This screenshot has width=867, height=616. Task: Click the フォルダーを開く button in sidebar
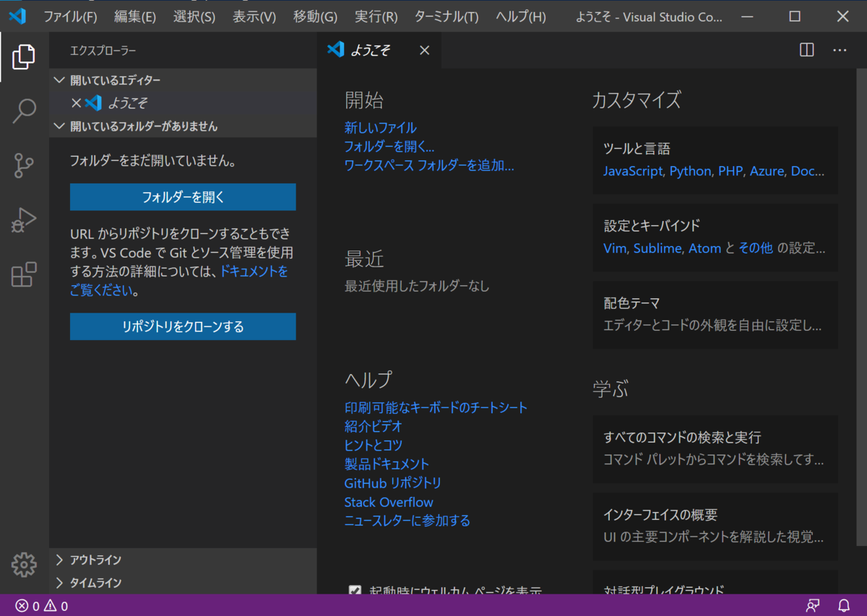click(183, 196)
